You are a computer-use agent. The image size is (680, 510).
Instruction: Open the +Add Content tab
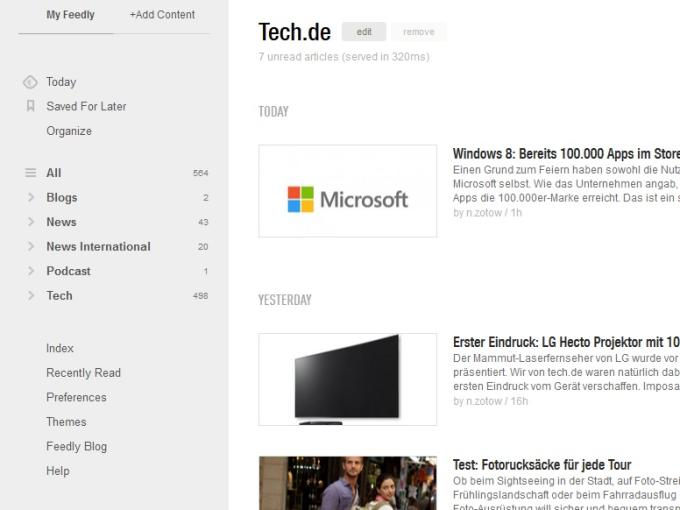coord(162,15)
